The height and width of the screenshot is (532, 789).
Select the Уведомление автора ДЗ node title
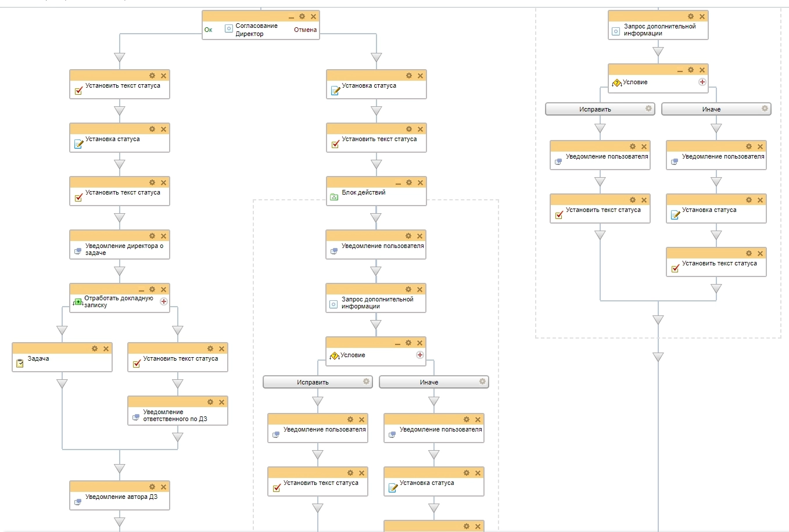[121, 497]
